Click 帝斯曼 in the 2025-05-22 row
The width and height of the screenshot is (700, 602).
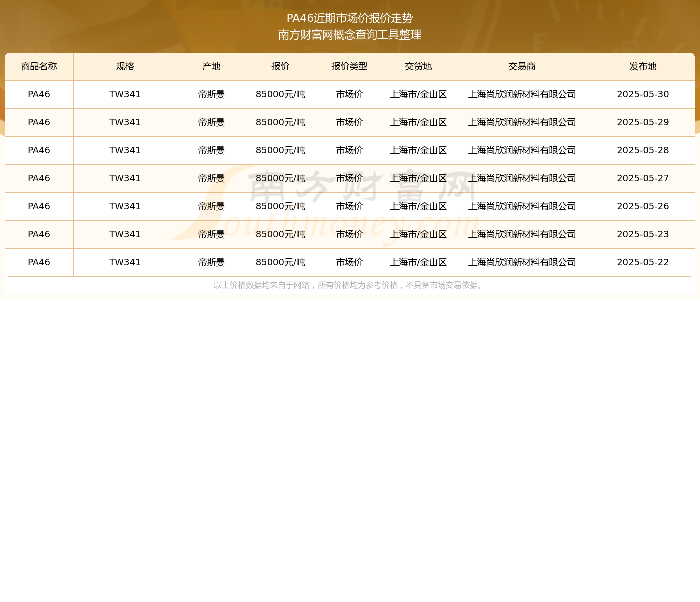(x=211, y=262)
